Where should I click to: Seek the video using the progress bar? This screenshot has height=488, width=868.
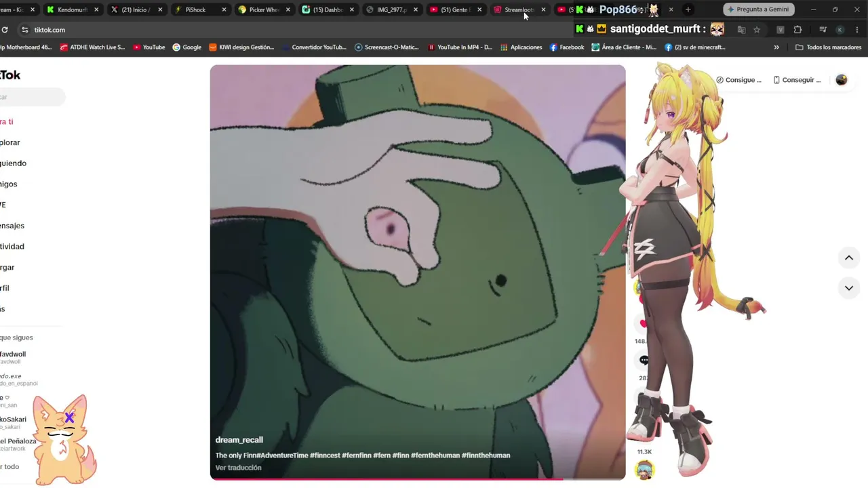coord(418,479)
